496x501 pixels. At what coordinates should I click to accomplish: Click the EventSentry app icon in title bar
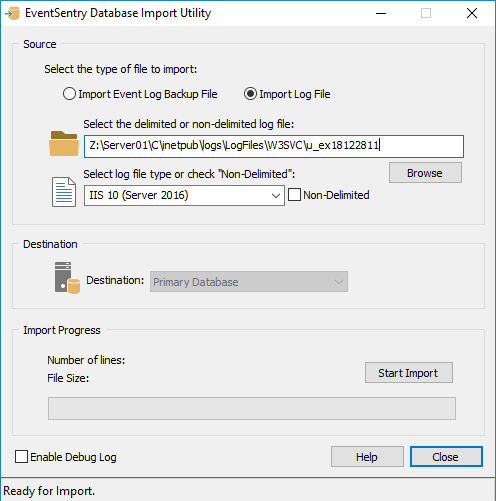click(12, 13)
